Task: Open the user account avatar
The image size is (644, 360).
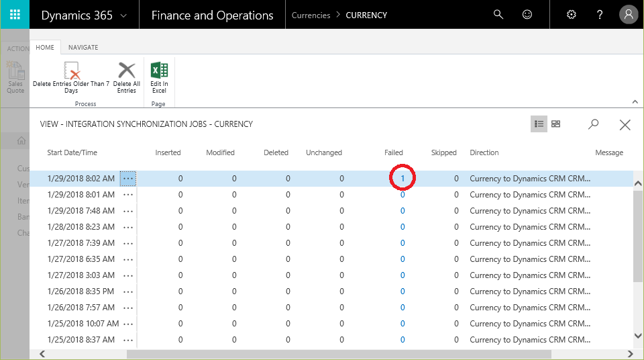Action: [x=629, y=15]
